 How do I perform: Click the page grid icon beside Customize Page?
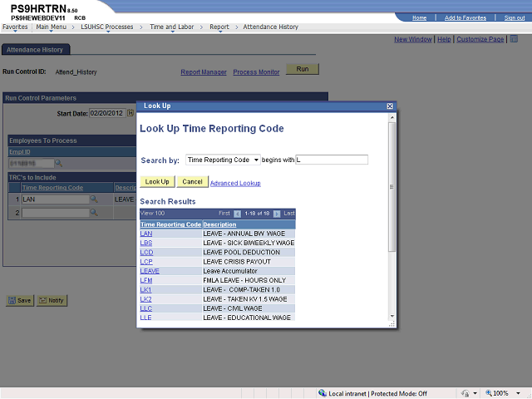click(x=514, y=39)
